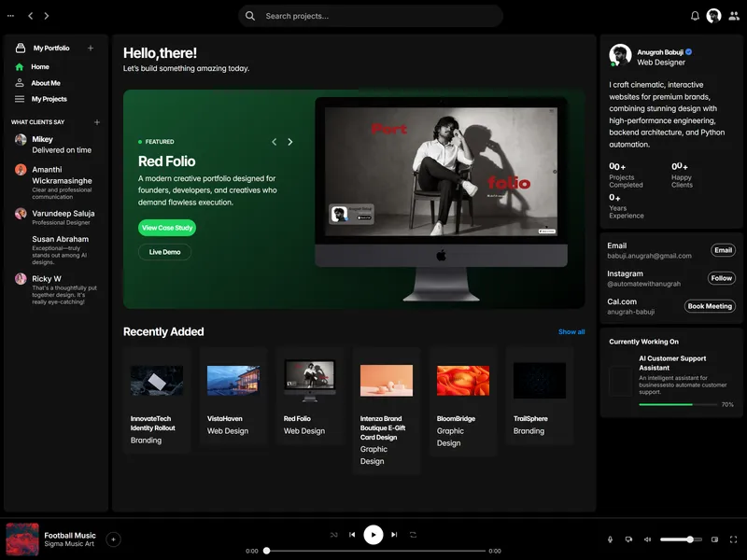The image size is (747, 560).
Task: Open profile avatar in top bar
Action: pyautogui.click(x=713, y=16)
